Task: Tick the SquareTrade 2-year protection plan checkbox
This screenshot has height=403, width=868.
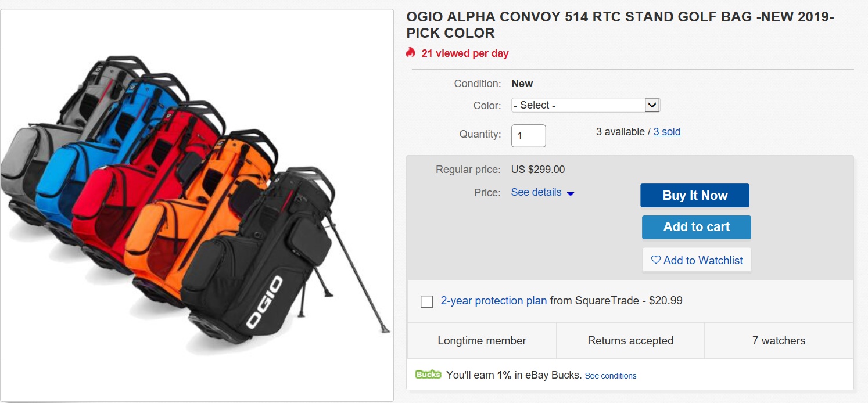Action: [426, 301]
